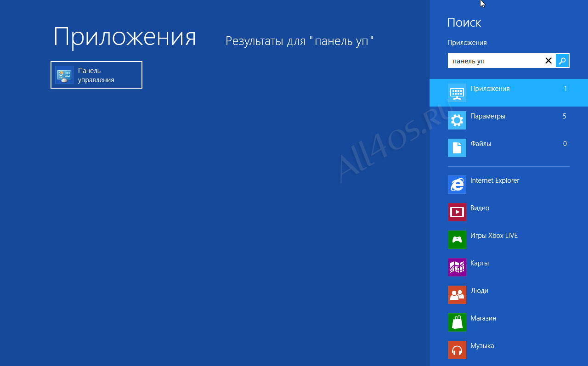The height and width of the screenshot is (366, 588).
Task: Select Приложения search category label
Action: click(490, 89)
